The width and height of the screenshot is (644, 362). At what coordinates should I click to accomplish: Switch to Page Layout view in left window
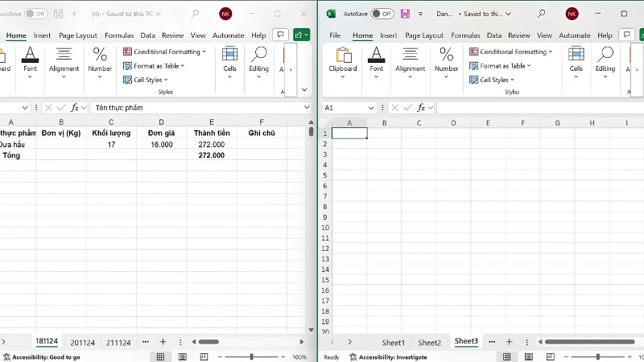(x=183, y=356)
